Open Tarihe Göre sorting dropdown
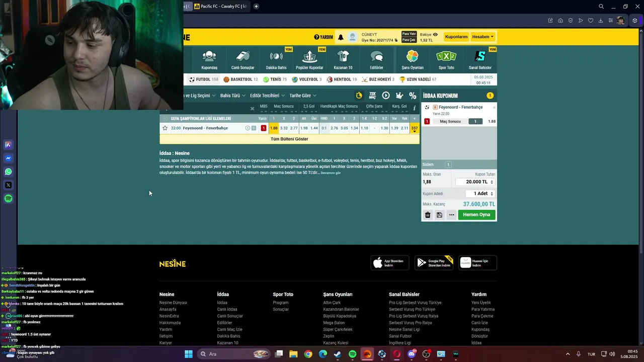 coord(303,96)
